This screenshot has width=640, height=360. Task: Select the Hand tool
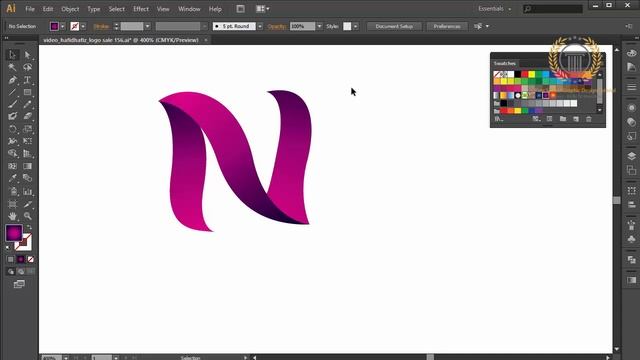click(12, 216)
